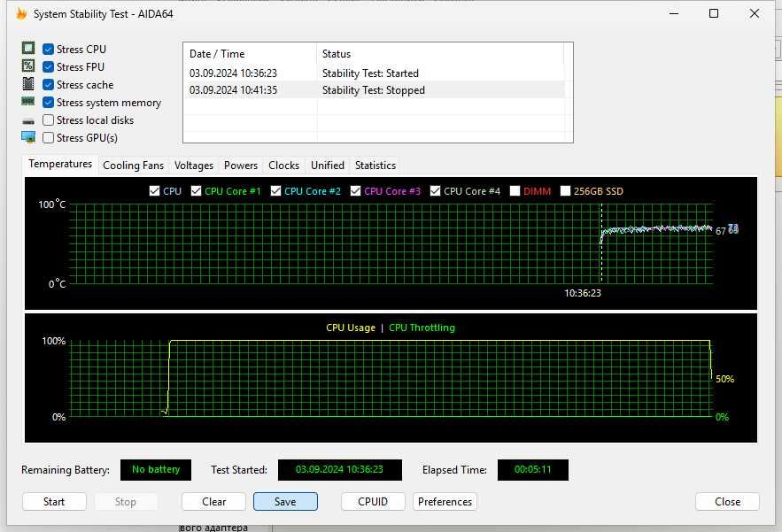Viewport: 782px width, 532px height.
Task: Click the disk drive icon beside Stress local disks
Action: click(28, 120)
